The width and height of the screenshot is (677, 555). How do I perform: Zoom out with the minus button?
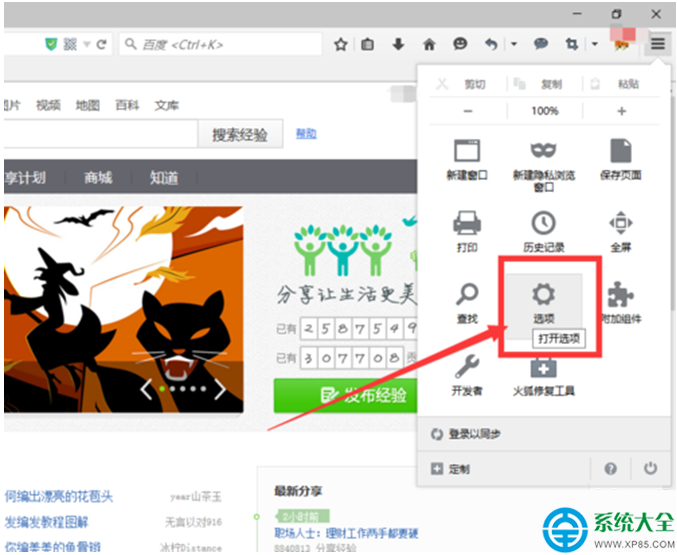point(468,111)
